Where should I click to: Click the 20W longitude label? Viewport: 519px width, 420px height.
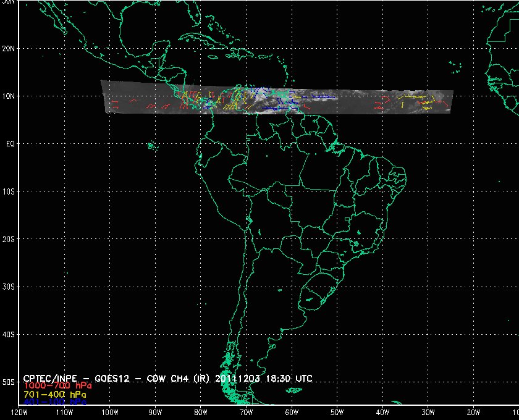[x=473, y=413]
